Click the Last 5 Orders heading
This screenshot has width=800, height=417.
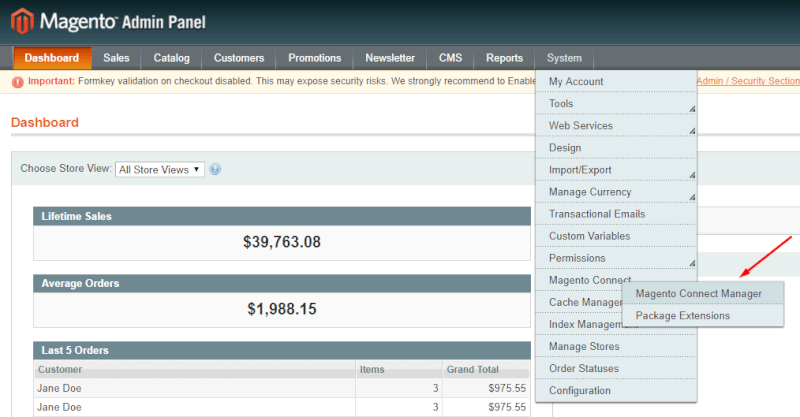[75, 350]
